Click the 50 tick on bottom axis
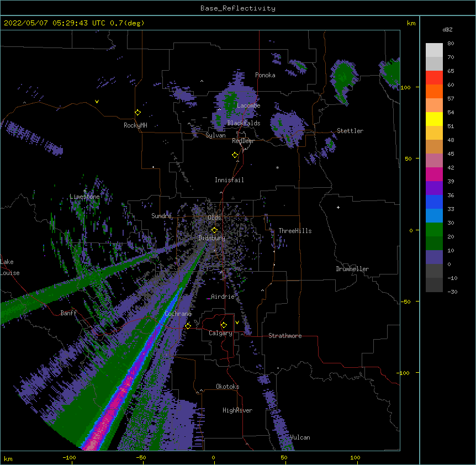This screenshot has height=465, width=476. point(284,457)
